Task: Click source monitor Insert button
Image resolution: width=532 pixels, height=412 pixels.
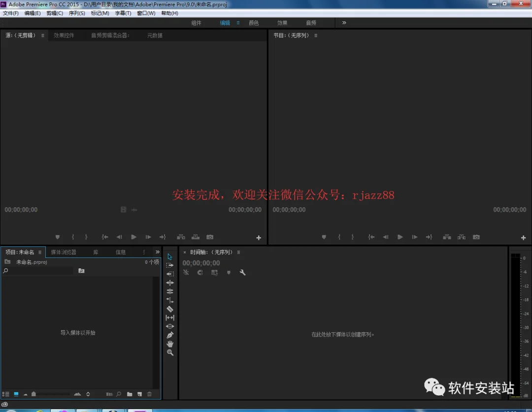Action: (x=181, y=237)
